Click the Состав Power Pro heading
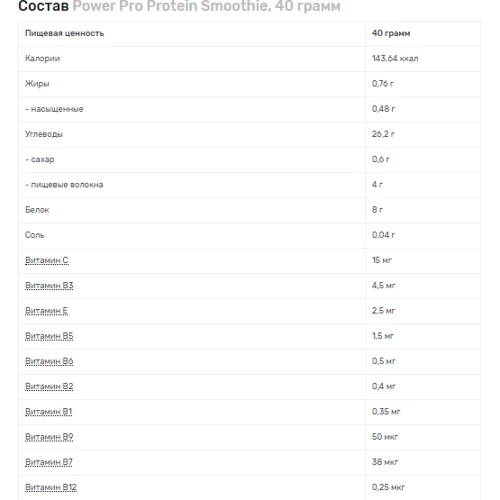Viewport: 500px width, 500px height. 179,6
